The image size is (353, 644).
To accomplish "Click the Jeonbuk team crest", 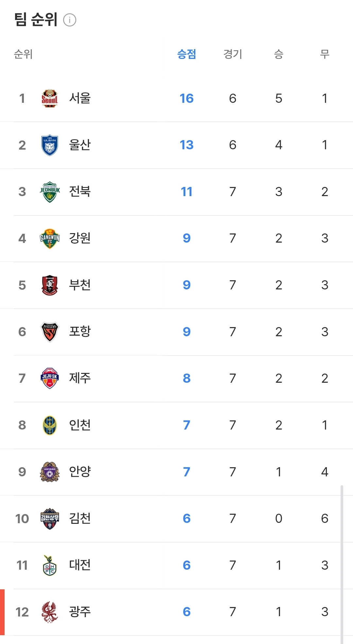I will (x=50, y=192).
